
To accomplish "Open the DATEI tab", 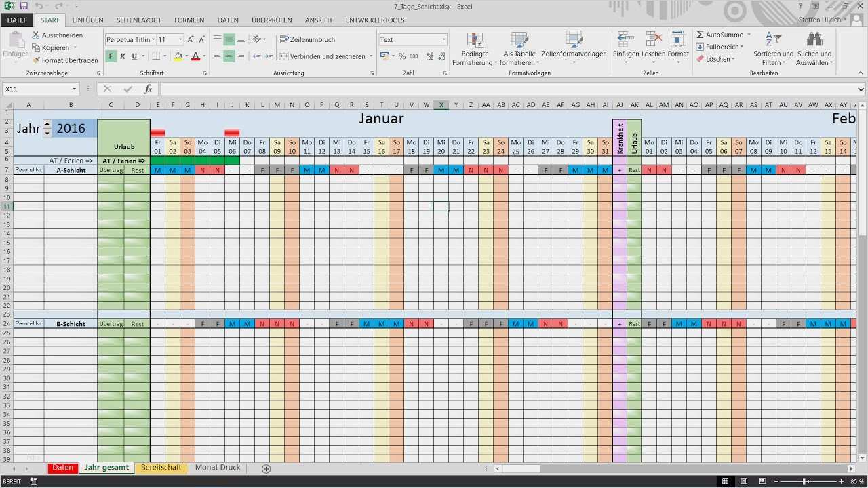I will [x=16, y=20].
